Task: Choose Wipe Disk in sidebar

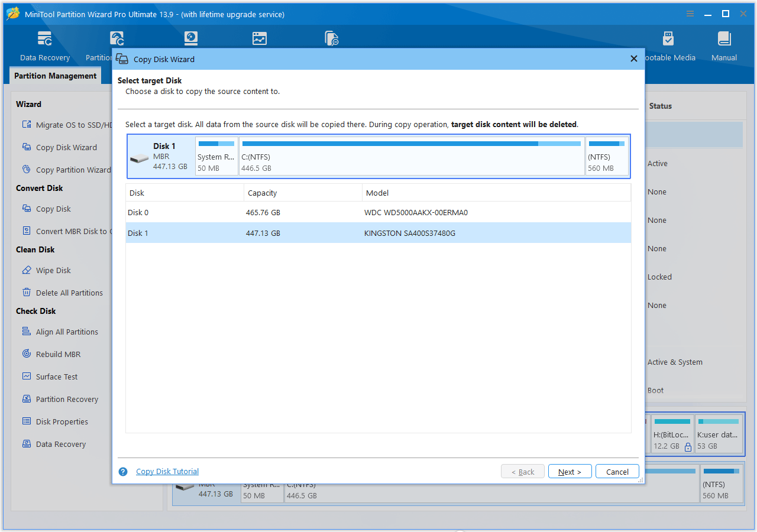Action: coord(46,270)
